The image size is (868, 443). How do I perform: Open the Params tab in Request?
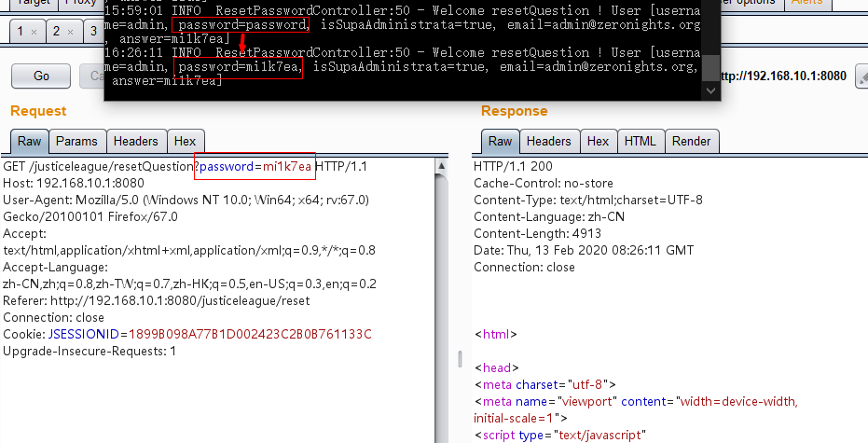click(76, 142)
